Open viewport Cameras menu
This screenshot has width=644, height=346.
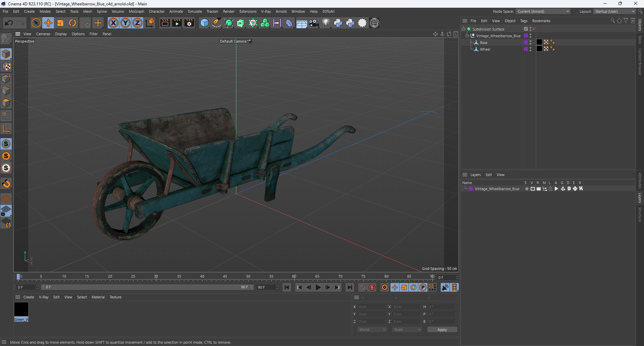pos(43,34)
